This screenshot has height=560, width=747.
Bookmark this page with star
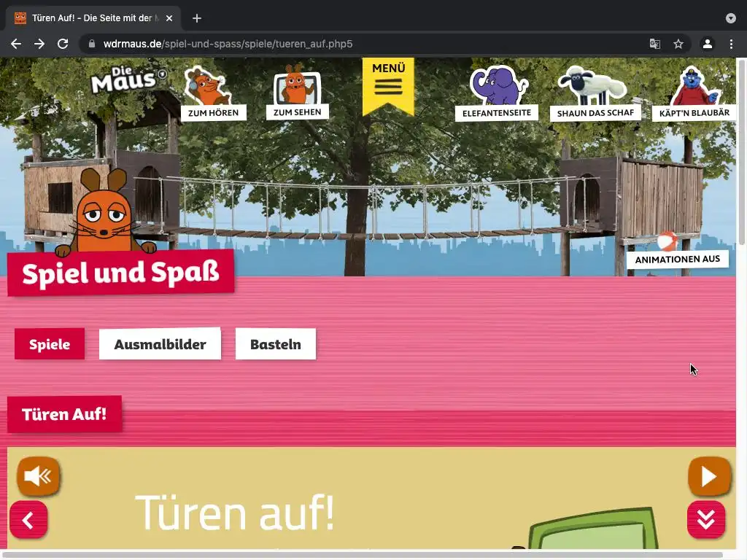(678, 44)
